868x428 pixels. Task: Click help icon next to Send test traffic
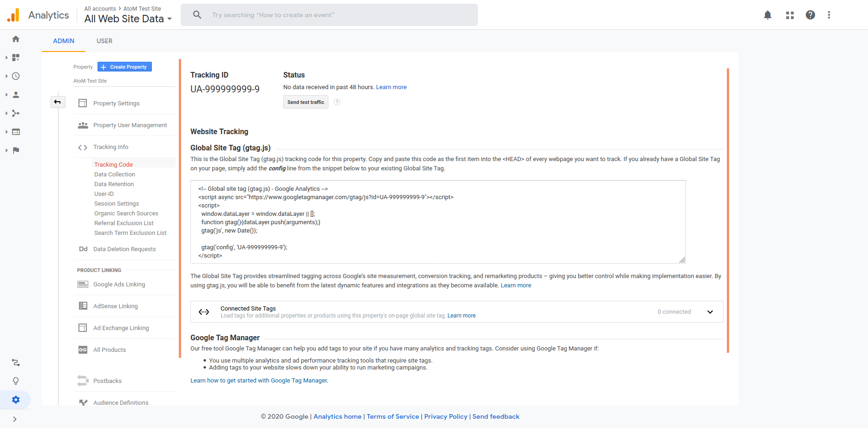click(x=337, y=102)
